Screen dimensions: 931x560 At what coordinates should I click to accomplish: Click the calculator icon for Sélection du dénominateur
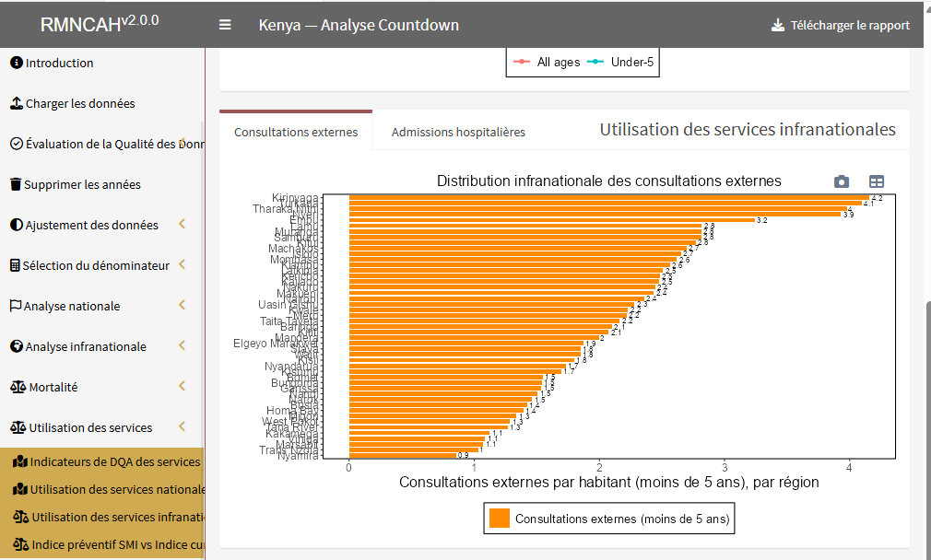tap(16, 265)
